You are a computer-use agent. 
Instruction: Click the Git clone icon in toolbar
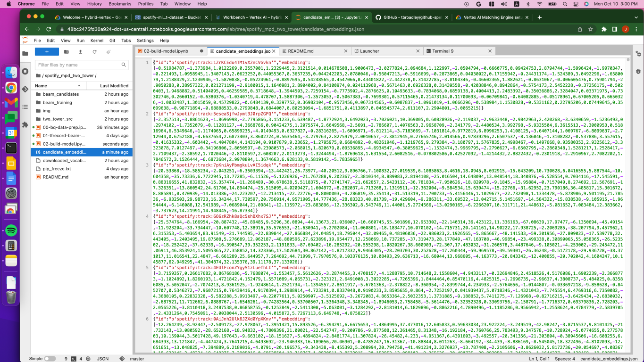coord(109,52)
